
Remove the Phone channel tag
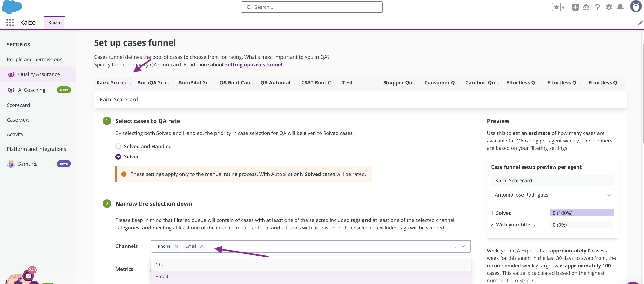(176, 246)
